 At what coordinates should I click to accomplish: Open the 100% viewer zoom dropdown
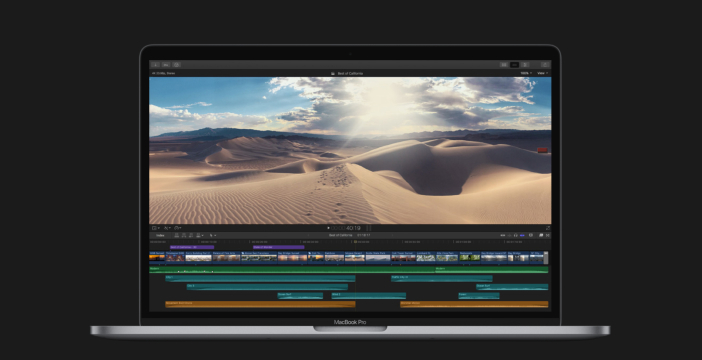526,73
